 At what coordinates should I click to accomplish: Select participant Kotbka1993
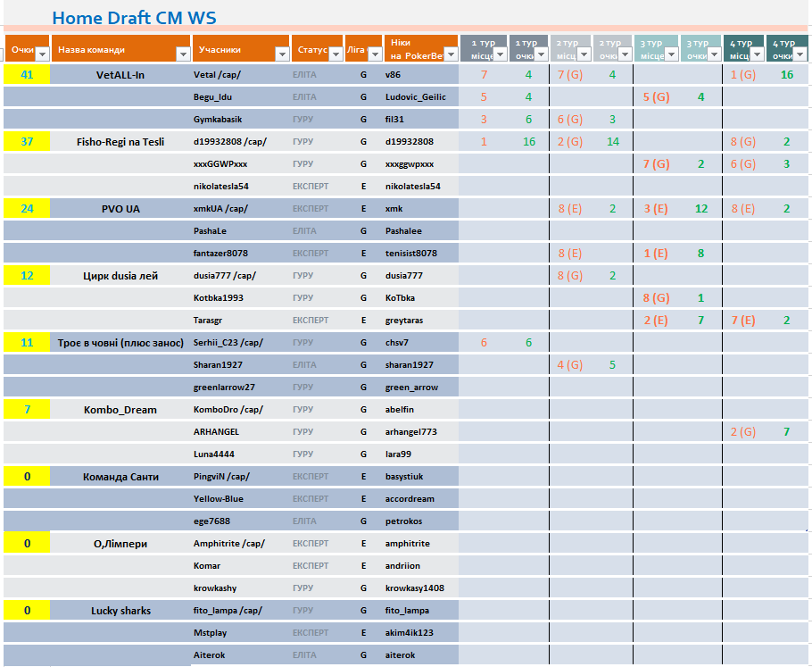pos(218,297)
